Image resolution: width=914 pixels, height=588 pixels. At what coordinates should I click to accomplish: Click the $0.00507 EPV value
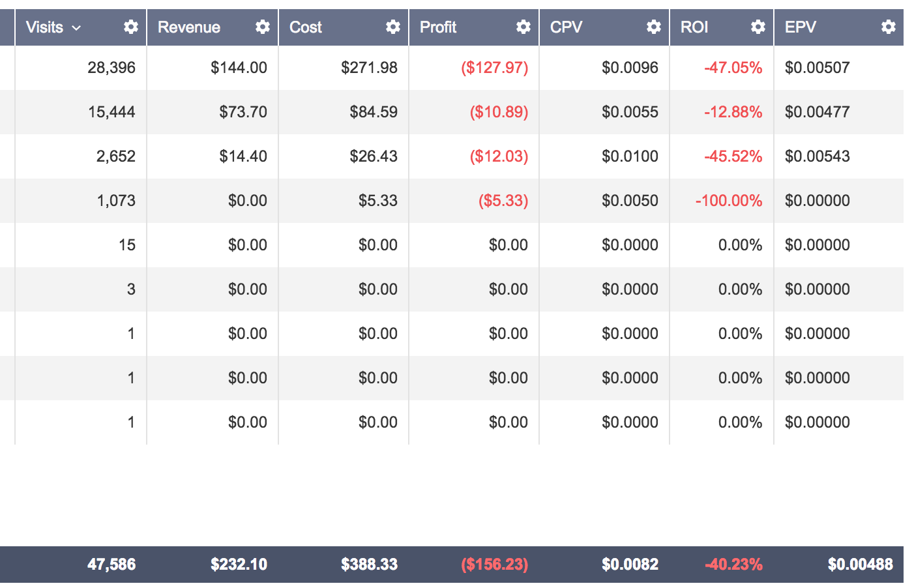pos(818,68)
